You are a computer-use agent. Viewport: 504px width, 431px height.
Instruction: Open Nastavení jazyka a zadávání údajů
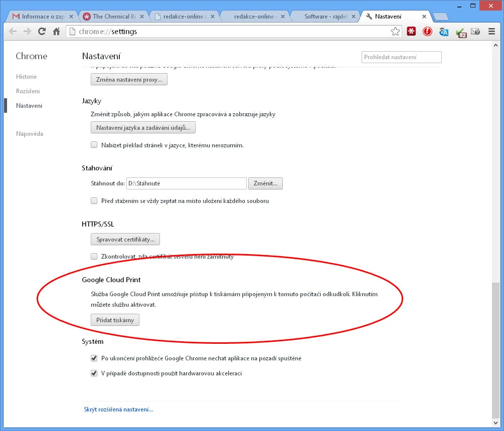pos(143,127)
